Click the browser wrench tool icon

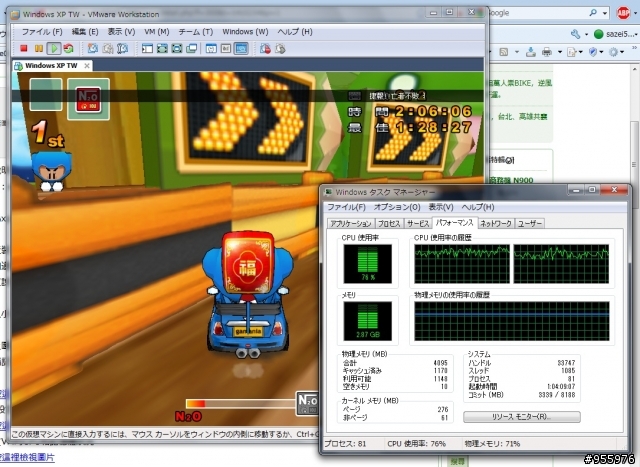point(576,34)
